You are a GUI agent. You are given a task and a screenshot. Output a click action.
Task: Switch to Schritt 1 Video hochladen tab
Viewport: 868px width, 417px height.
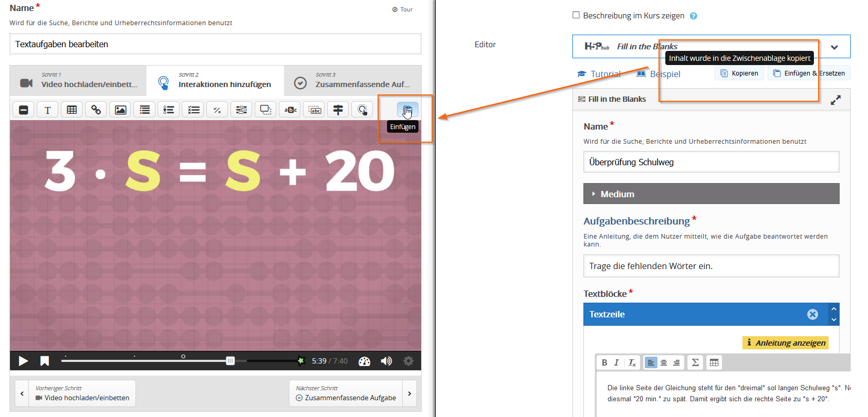tap(78, 80)
